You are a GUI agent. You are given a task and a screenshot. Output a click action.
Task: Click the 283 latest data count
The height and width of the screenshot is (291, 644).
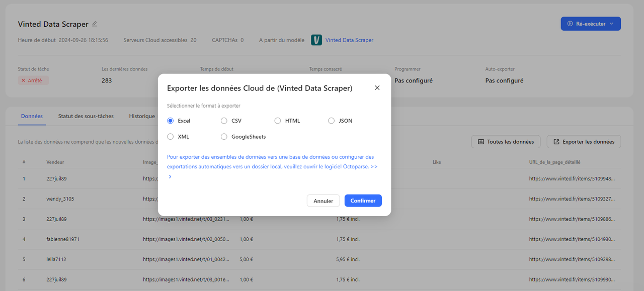coord(107,80)
